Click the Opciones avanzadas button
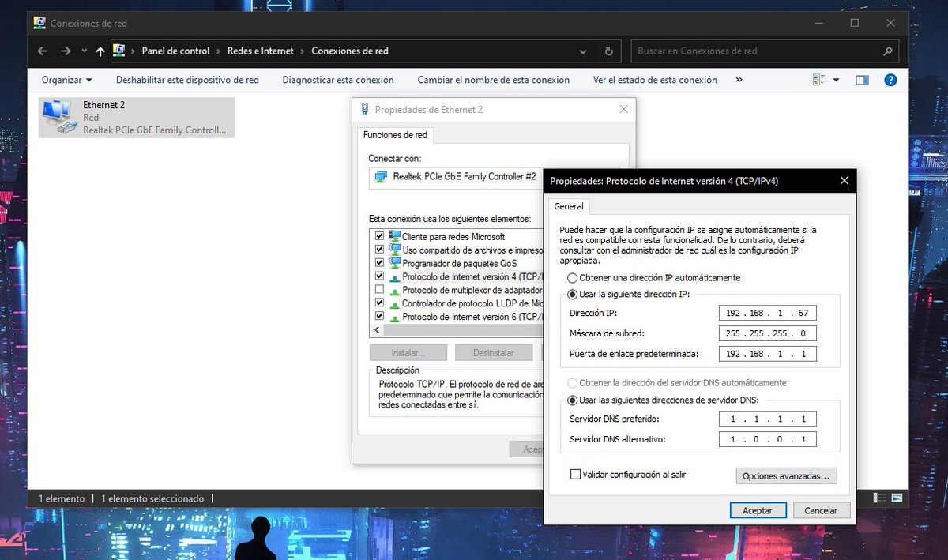948x560 pixels. pos(786,476)
